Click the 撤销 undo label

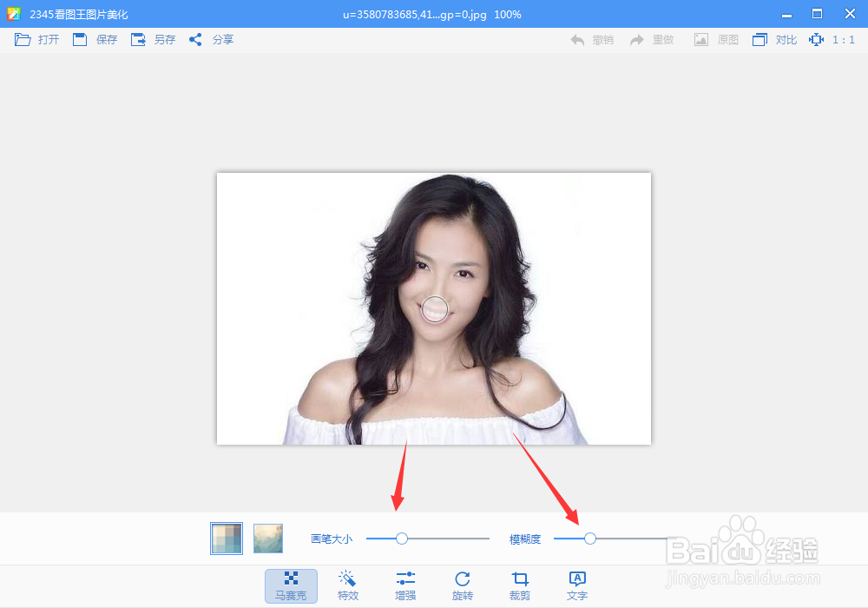603,40
